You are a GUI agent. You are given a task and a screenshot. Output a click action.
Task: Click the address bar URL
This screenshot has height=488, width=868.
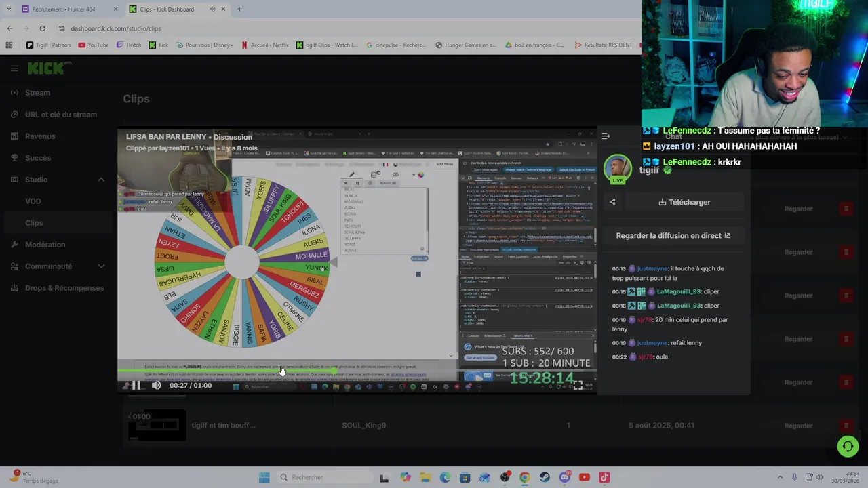[116, 28]
